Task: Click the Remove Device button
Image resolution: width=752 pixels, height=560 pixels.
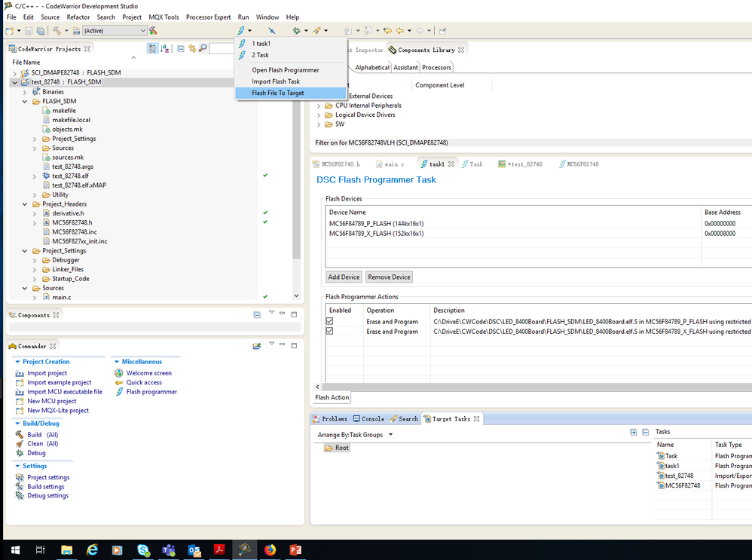Action: pyautogui.click(x=389, y=277)
